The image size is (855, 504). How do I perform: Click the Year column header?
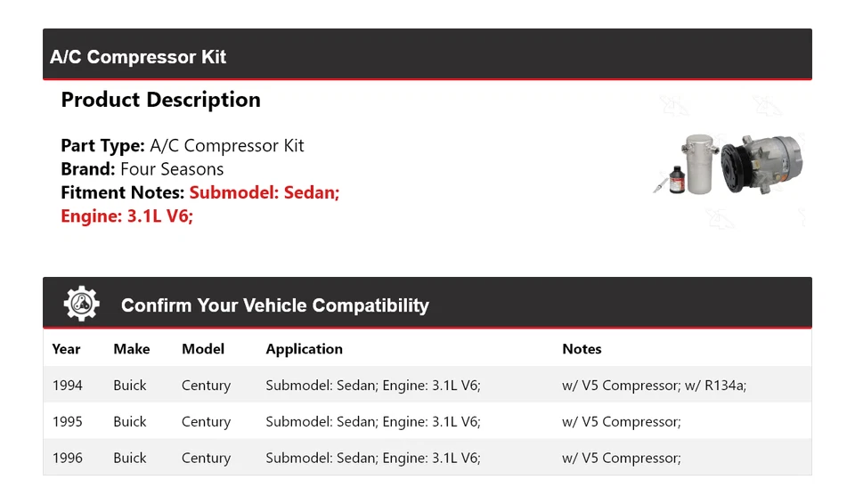66,349
